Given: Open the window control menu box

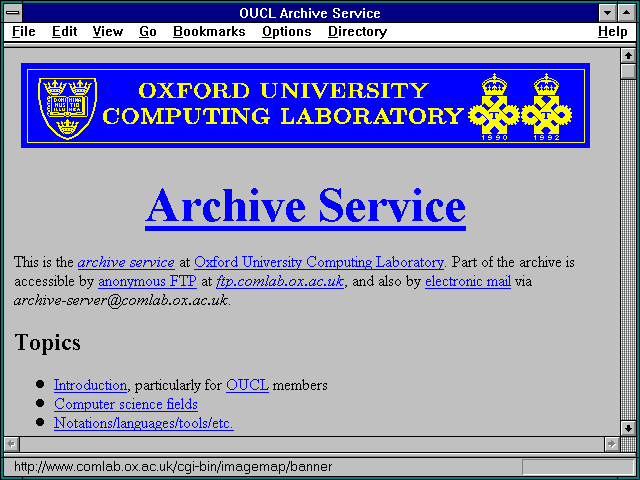Looking at the screenshot, I should (13, 13).
